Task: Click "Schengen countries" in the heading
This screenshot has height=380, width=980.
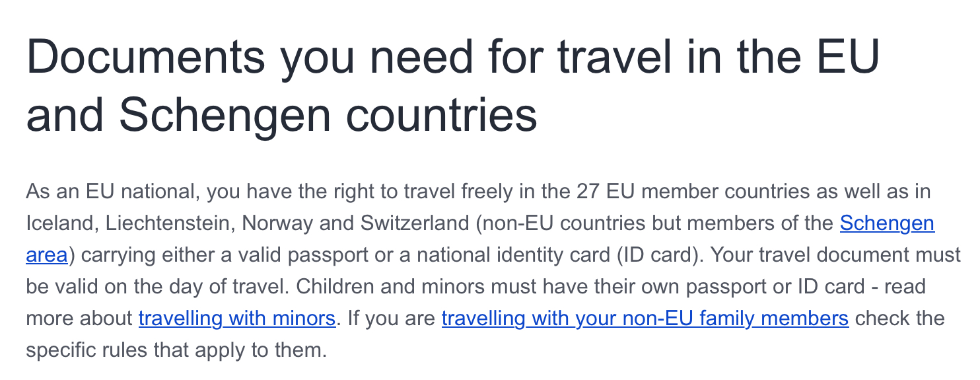Action: (x=328, y=115)
